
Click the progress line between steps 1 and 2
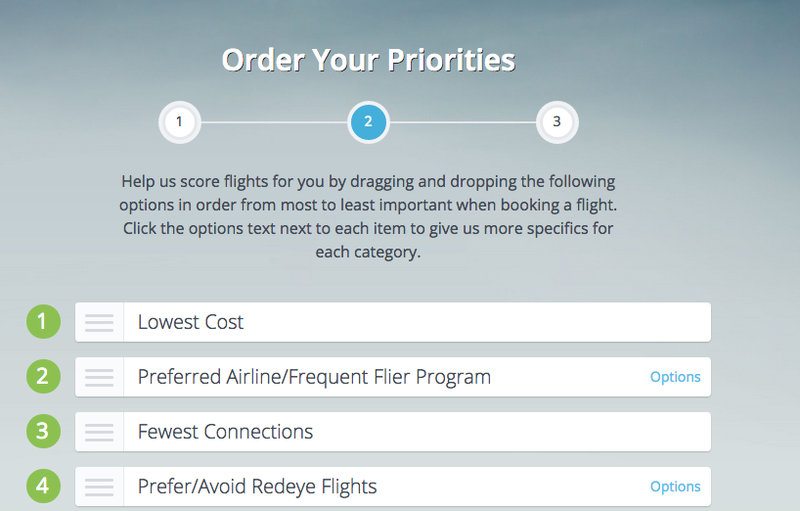[274, 122]
